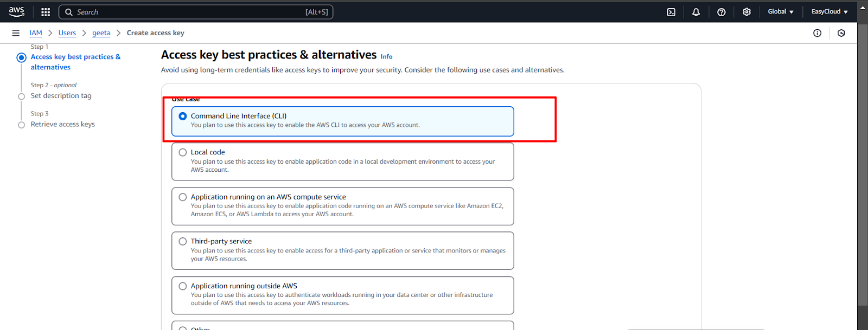Open the geeta breadcrumb link
This screenshot has width=868, height=330.
[101, 33]
